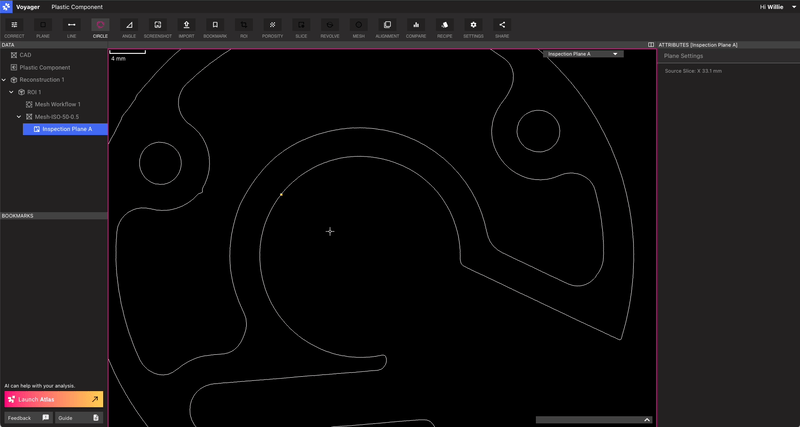Launch Atlas AI assistant
800x427 pixels.
point(54,399)
